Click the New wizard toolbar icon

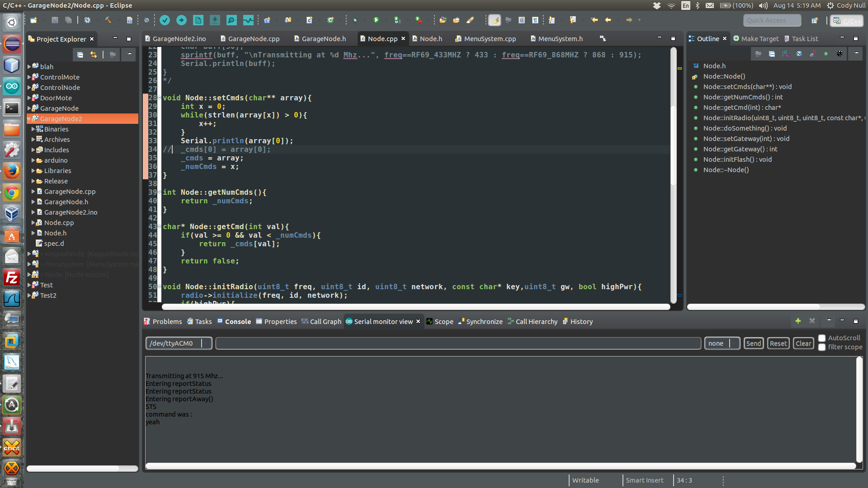tap(33, 20)
